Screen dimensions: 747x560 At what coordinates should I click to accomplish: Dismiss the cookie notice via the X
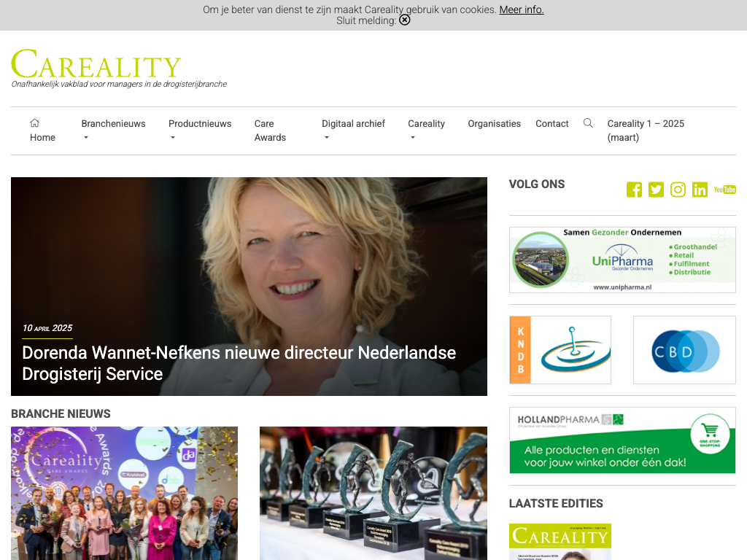tap(404, 20)
